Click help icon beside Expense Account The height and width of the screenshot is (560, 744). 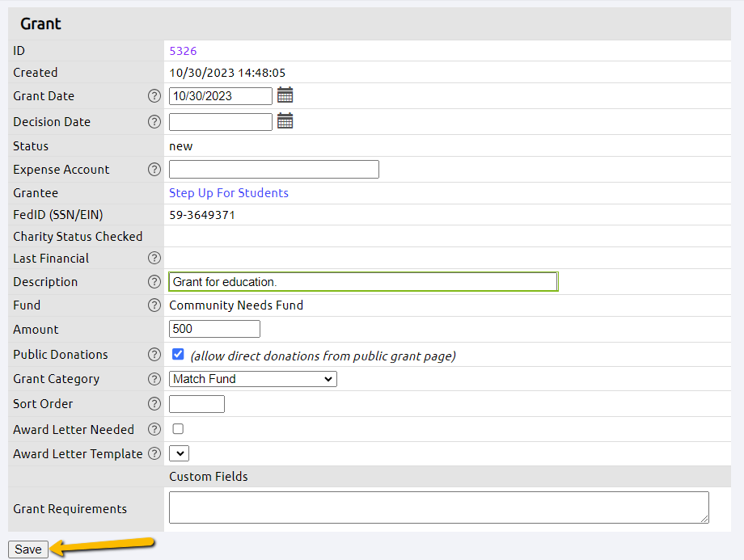(x=154, y=170)
